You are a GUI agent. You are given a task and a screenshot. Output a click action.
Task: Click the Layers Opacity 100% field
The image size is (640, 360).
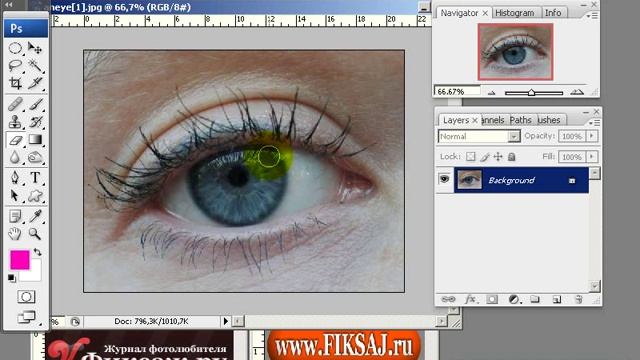(x=572, y=136)
